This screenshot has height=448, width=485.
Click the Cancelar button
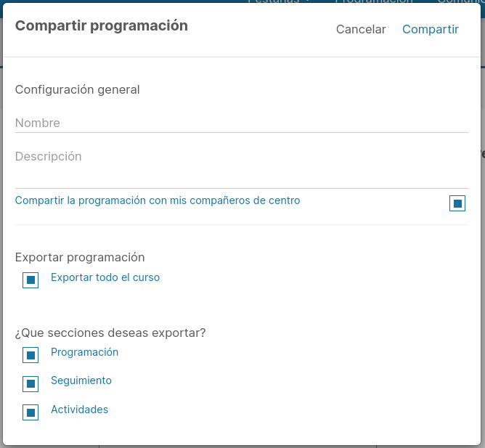click(x=361, y=29)
